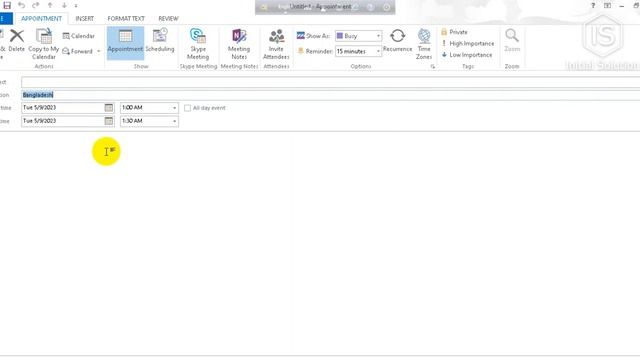The width and height of the screenshot is (640, 360).
Task: Go to previous item with up arrow
Action: pos(50,5)
